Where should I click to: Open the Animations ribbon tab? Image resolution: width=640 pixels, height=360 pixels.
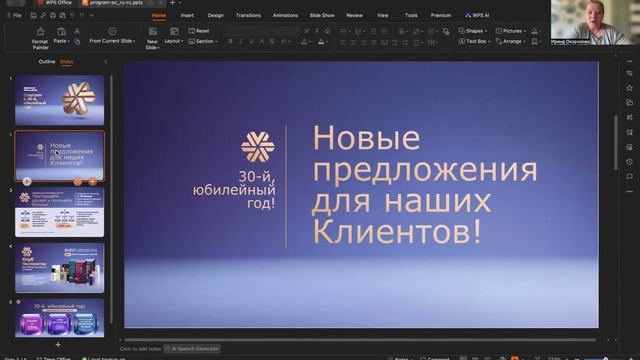[x=285, y=16]
